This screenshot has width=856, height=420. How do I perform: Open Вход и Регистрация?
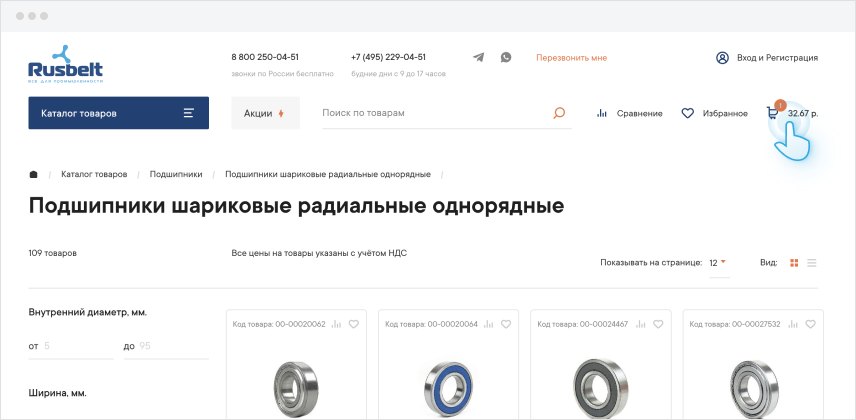(x=767, y=58)
